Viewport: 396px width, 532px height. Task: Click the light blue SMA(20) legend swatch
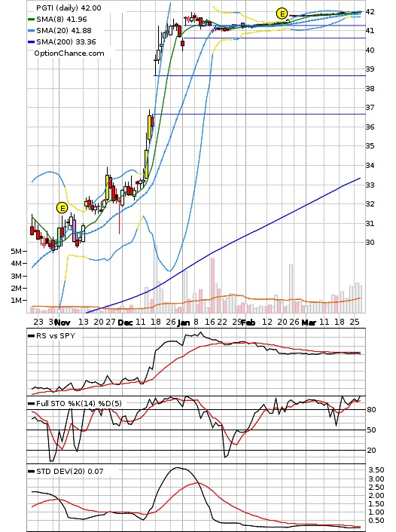[31, 31]
